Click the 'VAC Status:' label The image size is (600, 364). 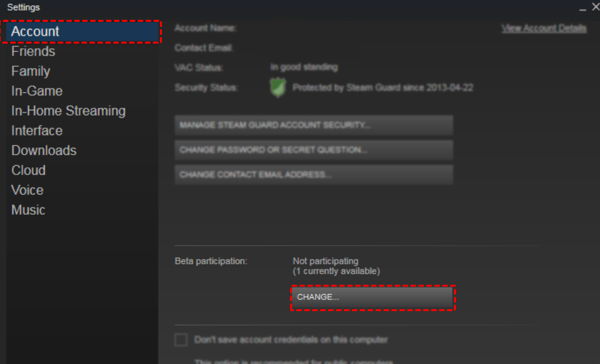(199, 67)
